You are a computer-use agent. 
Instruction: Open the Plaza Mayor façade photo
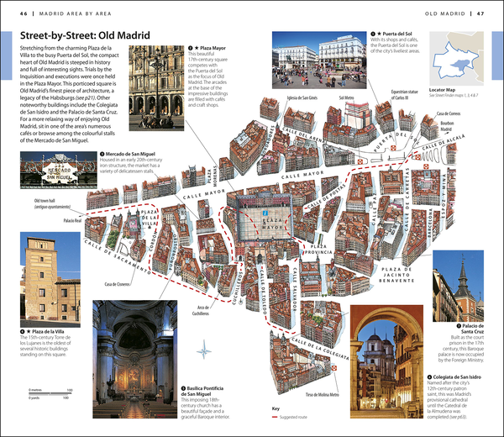(x=156, y=88)
